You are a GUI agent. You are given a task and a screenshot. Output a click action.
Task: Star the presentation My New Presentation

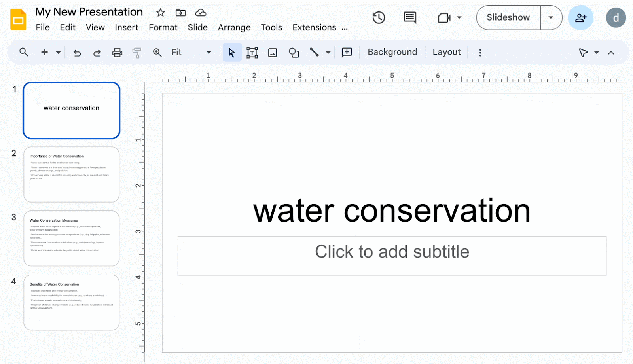[x=160, y=13]
